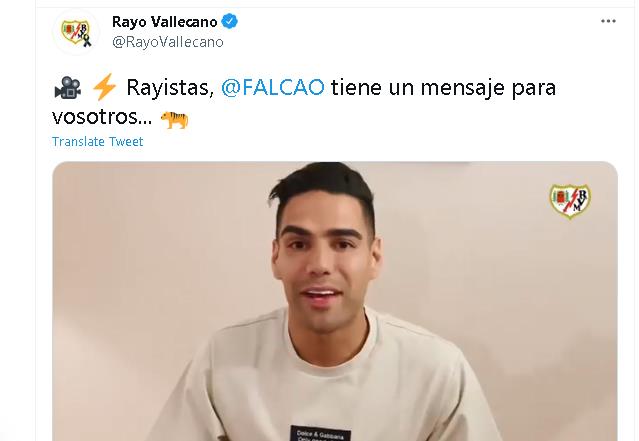Click the Rayo crest watermark in video

tap(570, 201)
